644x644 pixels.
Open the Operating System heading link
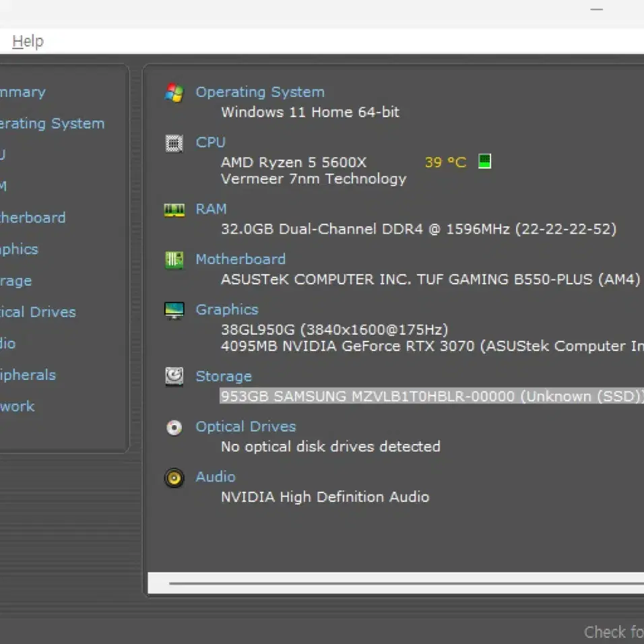[x=260, y=92]
